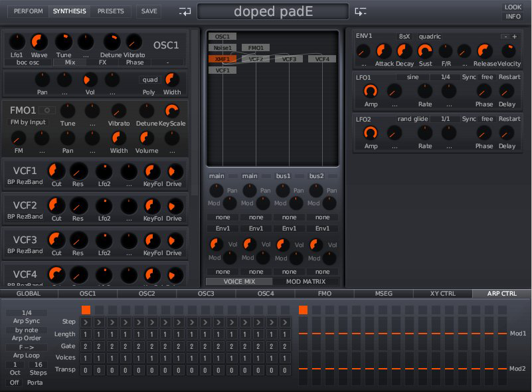Click the doped padE preset name display
The image size is (532, 392).
[x=273, y=11]
